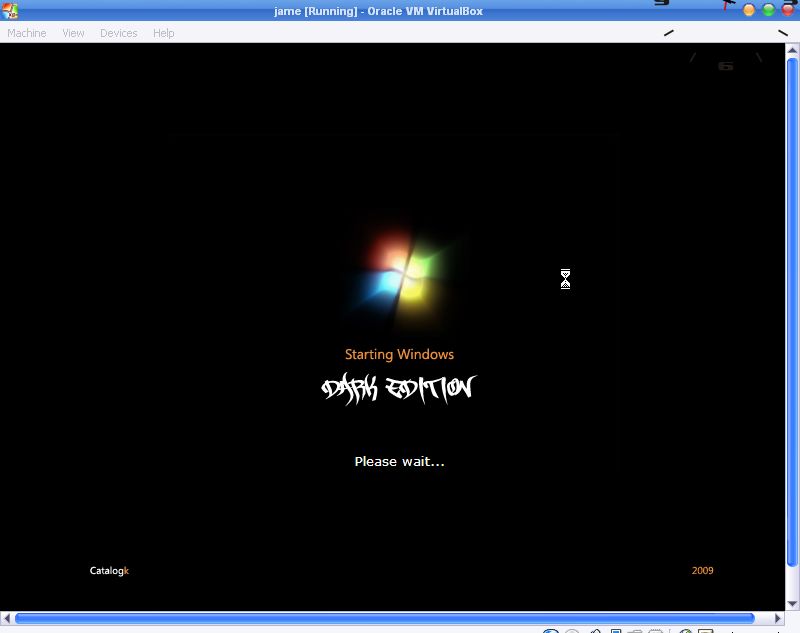Click the horizontal scrollbar left arrow
Screen dimensions: 800x633
click(7, 618)
